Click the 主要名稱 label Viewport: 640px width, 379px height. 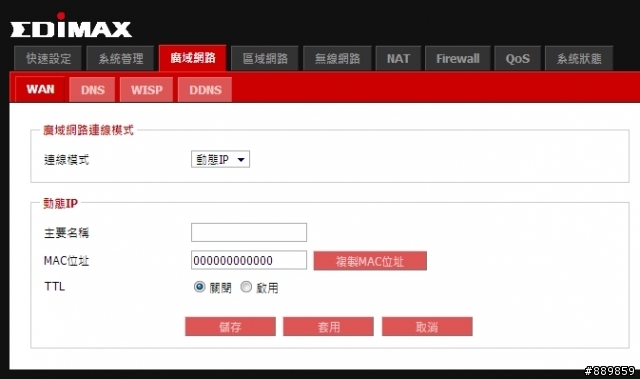click(x=66, y=233)
